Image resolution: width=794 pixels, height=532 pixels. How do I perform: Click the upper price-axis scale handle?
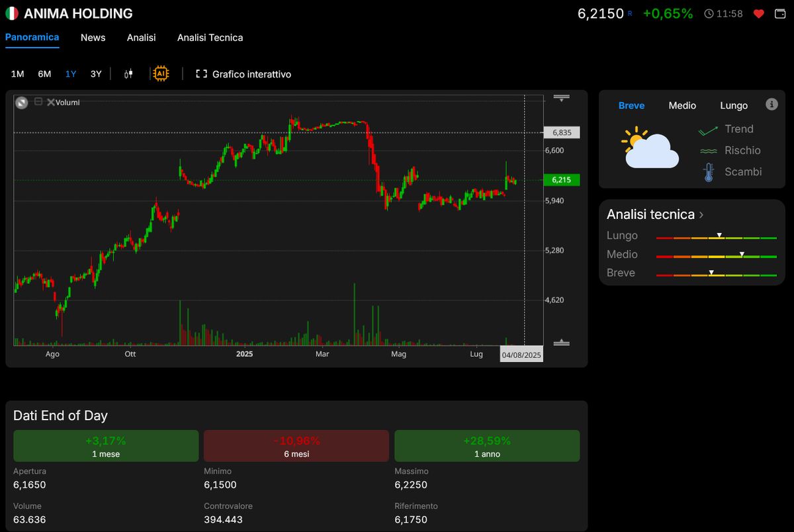(x=562, y=98)
